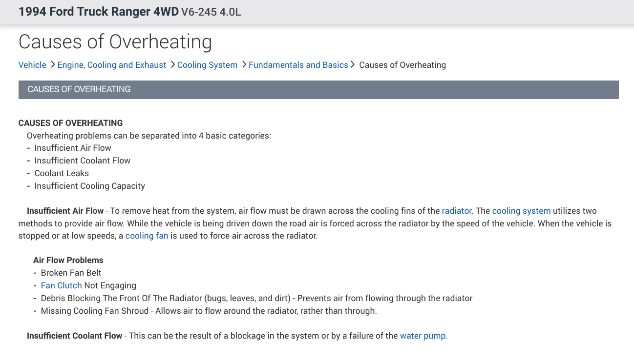Follow the inline cooling system link
Viewport: 634px width, 364px height.
point(521,211)
